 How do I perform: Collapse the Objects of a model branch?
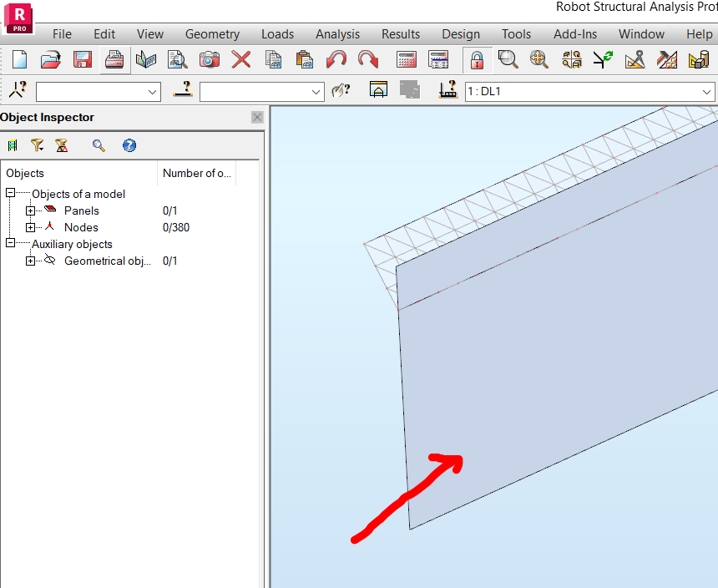[11, 194]
